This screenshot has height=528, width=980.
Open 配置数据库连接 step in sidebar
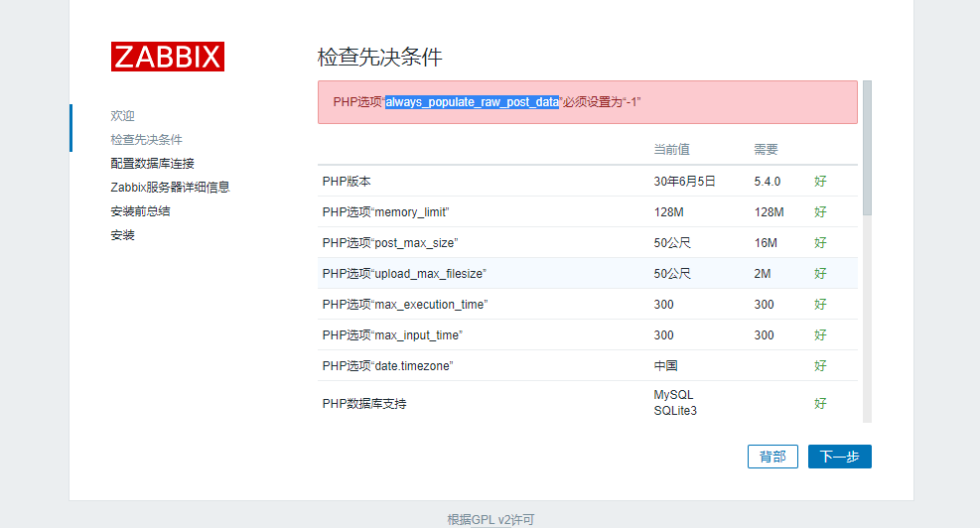153,163
